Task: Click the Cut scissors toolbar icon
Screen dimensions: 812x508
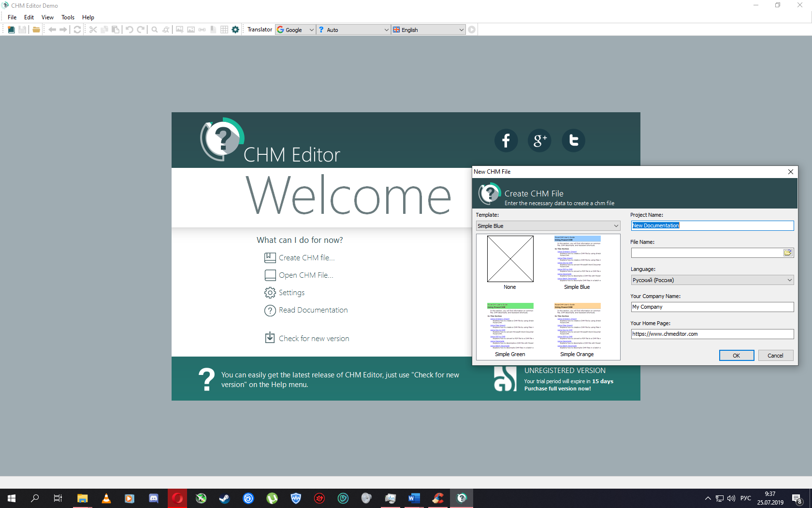Action: pos(93,30)
